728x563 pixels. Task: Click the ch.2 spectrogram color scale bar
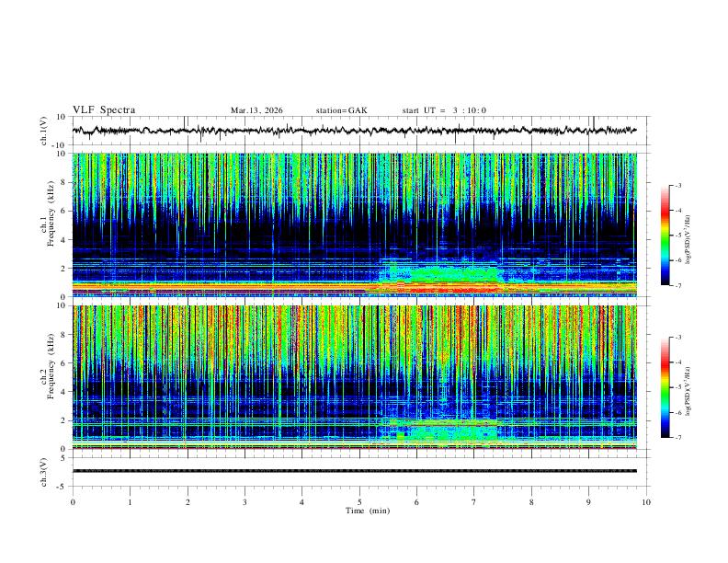[665, 387]
